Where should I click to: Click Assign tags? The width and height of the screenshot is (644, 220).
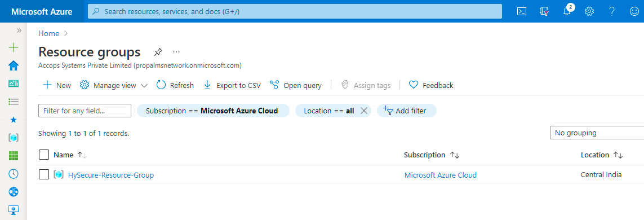(x=366, y=85)
